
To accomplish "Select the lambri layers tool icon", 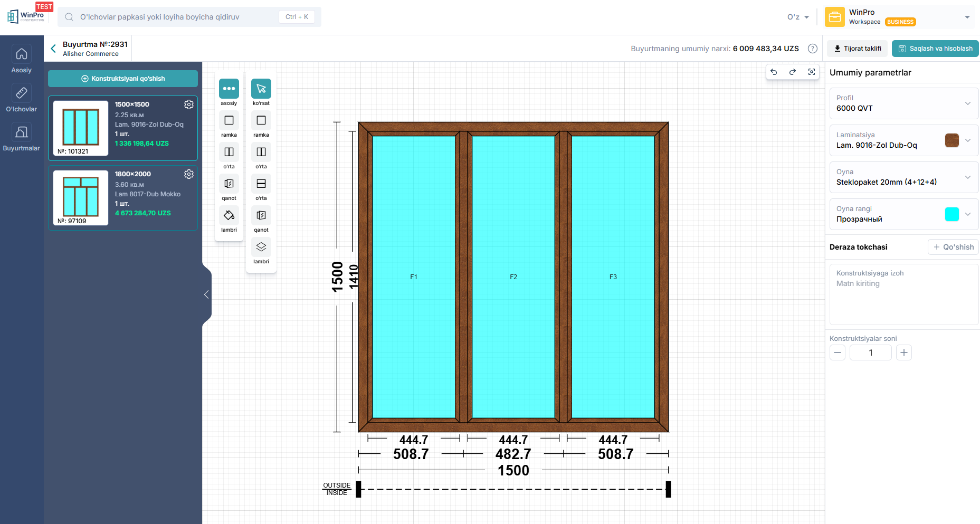I will click(x=261, y=247).
